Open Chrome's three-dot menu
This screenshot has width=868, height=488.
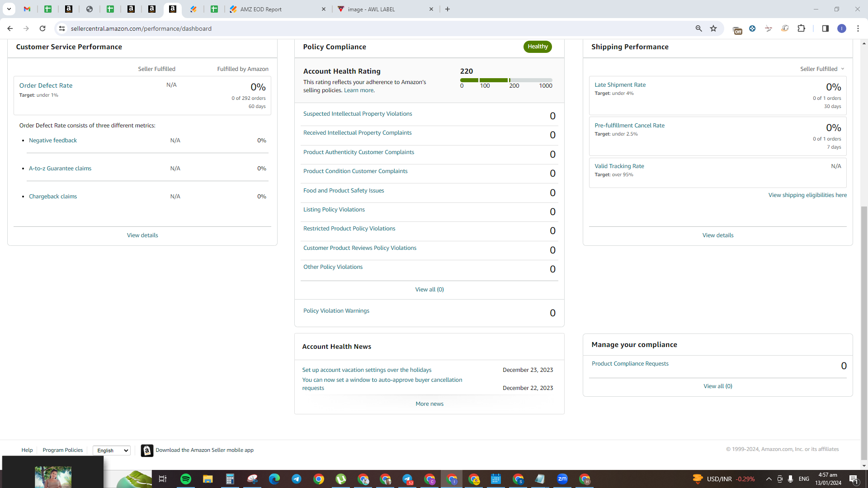[x=858, y=28]
